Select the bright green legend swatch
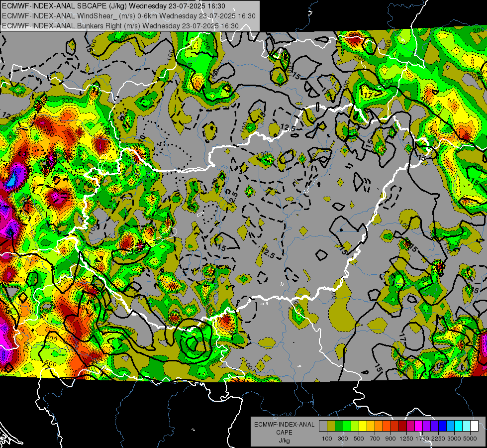Image resolution: width=487 pixels, height=448 pixels. [x=347, y=426]
